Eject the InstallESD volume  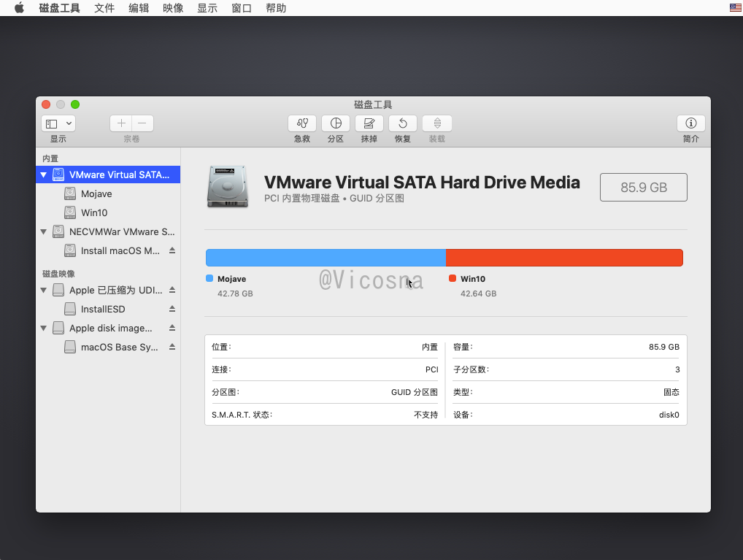pyautogui.click(x=172, y=309)
